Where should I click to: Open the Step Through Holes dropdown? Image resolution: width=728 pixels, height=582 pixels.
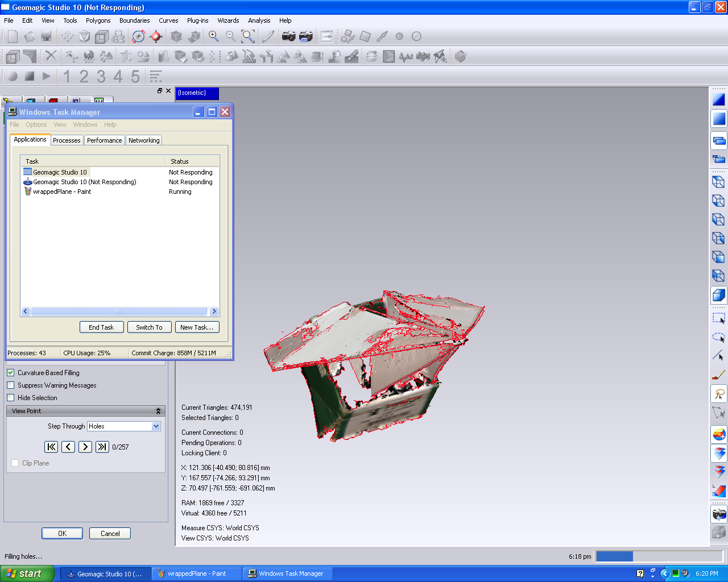(156, 426)
